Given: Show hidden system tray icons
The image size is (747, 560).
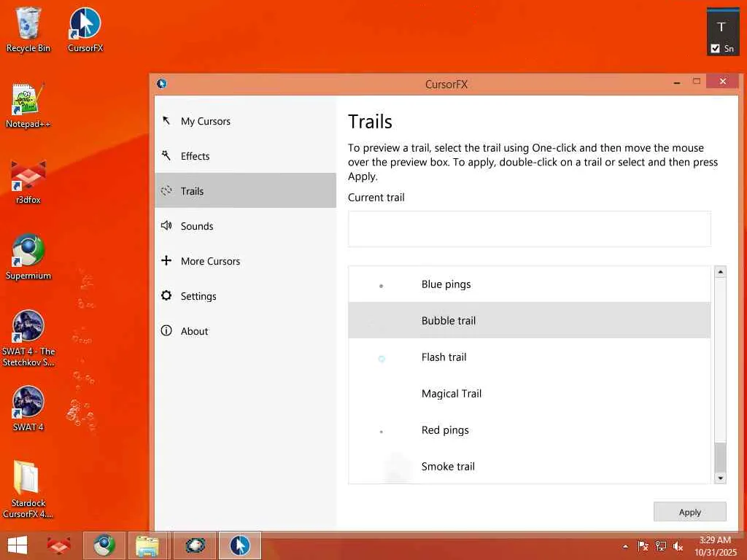Looking at the screenshot, I should tap(625, 546).
